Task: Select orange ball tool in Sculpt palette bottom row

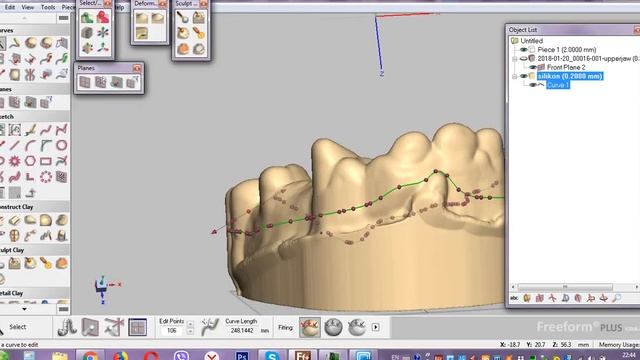Action: (x=182, y=49)
